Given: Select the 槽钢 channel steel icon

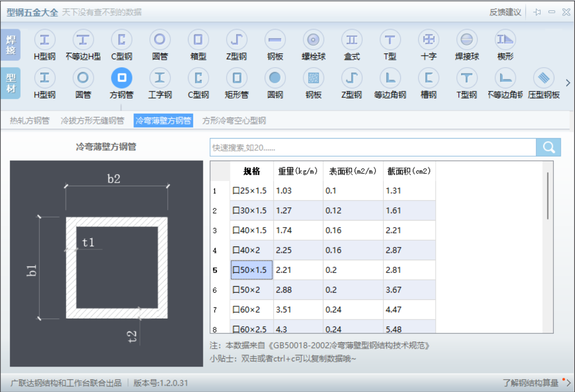Looking at the screenshot, I should [428, 78].
